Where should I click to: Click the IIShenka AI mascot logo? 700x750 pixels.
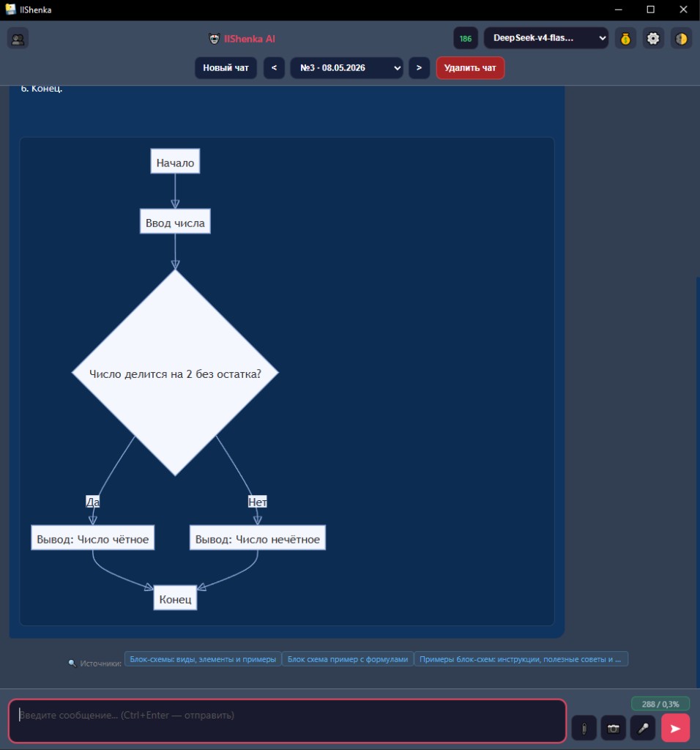(x=215, y=39)
